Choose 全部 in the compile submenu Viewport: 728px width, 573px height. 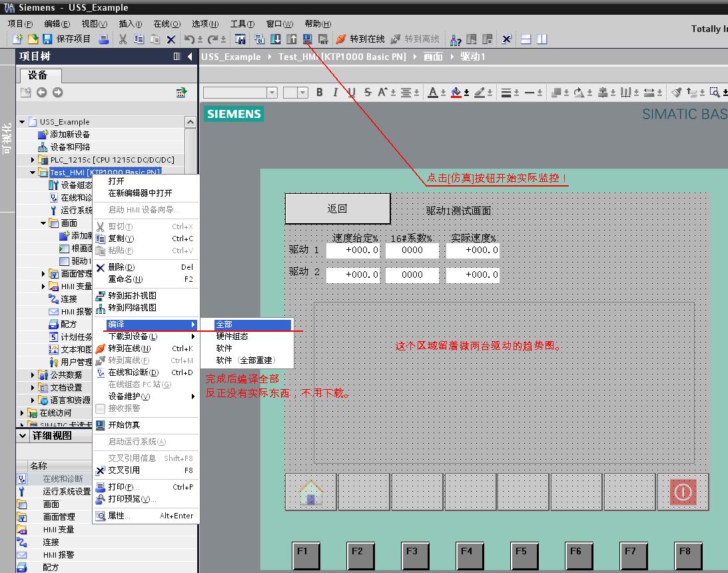pos(246,324)
